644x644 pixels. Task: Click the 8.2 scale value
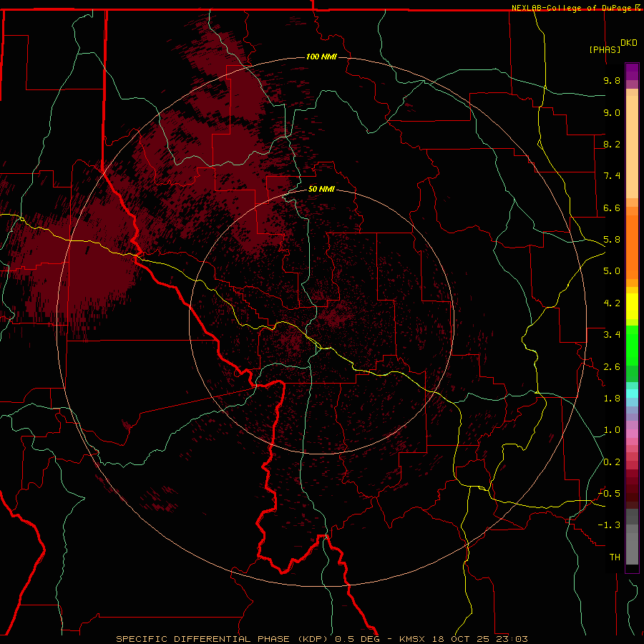click(612, 145)
